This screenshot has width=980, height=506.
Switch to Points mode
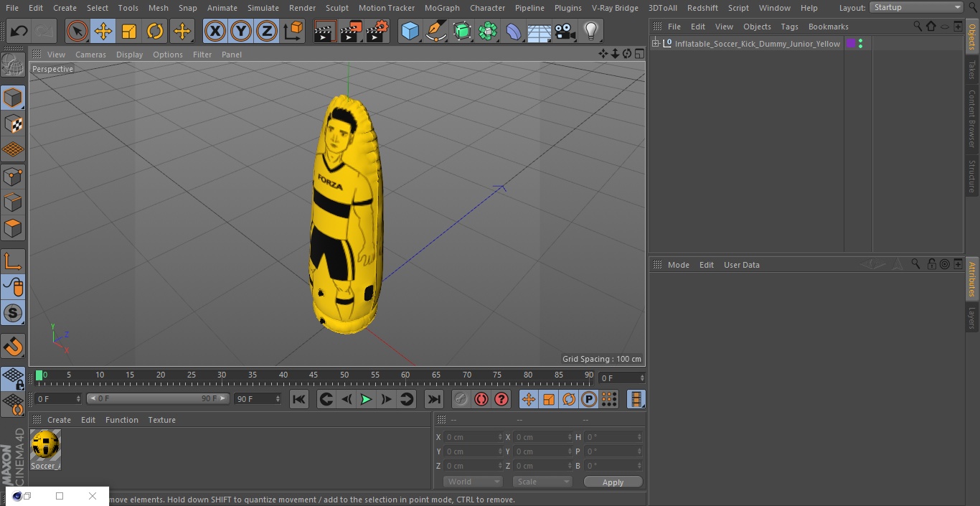click(x=13, y=176)
